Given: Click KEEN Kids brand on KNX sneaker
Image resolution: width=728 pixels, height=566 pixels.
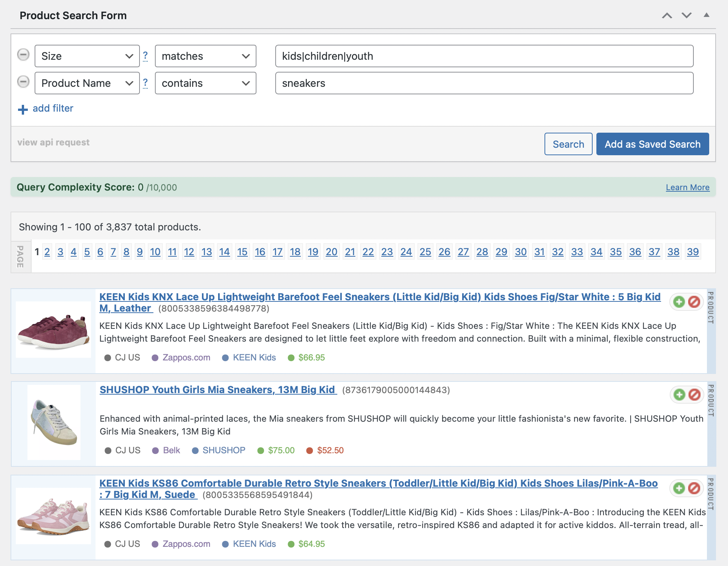Looking at the screenshot, I should point(254,357).
